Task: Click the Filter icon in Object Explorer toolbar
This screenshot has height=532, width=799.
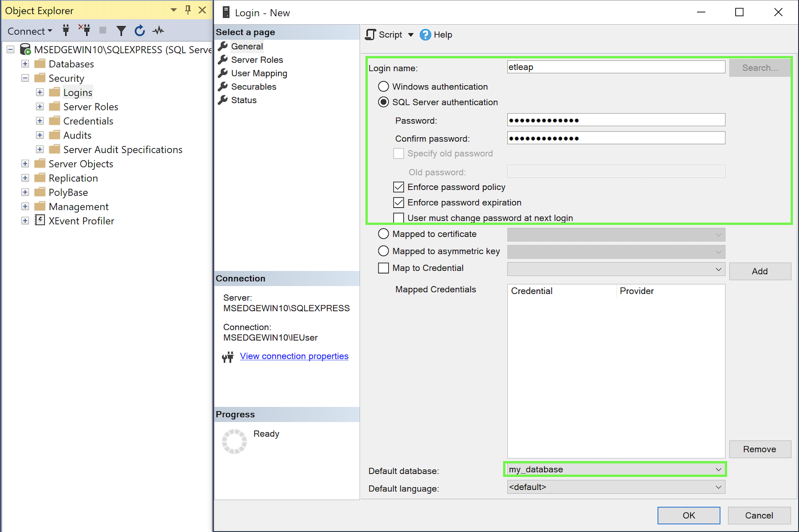Action: click(121, 30)
